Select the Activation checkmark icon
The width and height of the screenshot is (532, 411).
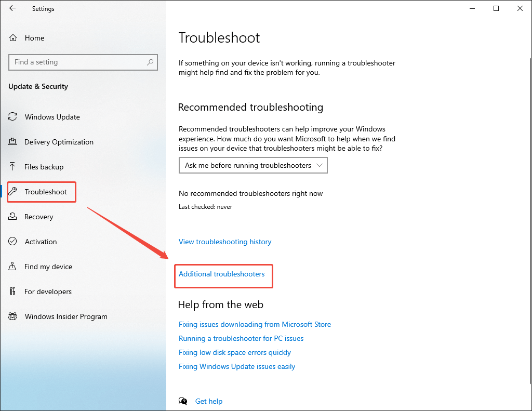[x=12, y=242]
